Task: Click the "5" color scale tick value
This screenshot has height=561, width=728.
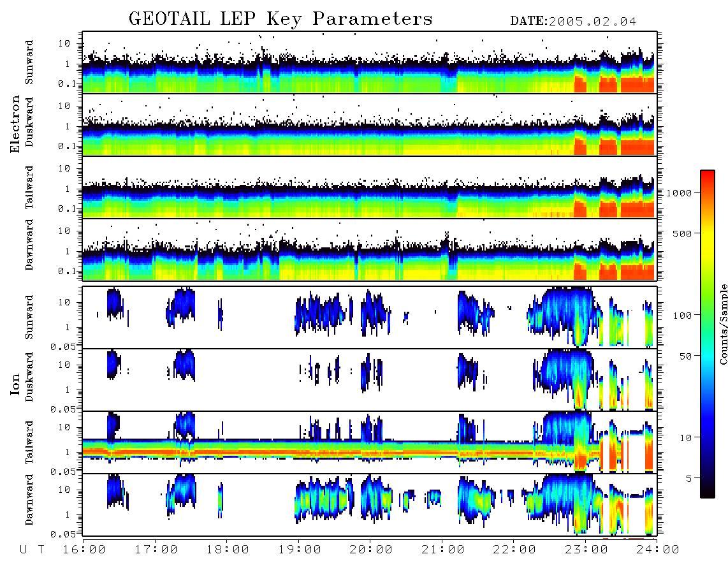Action: 689,479
